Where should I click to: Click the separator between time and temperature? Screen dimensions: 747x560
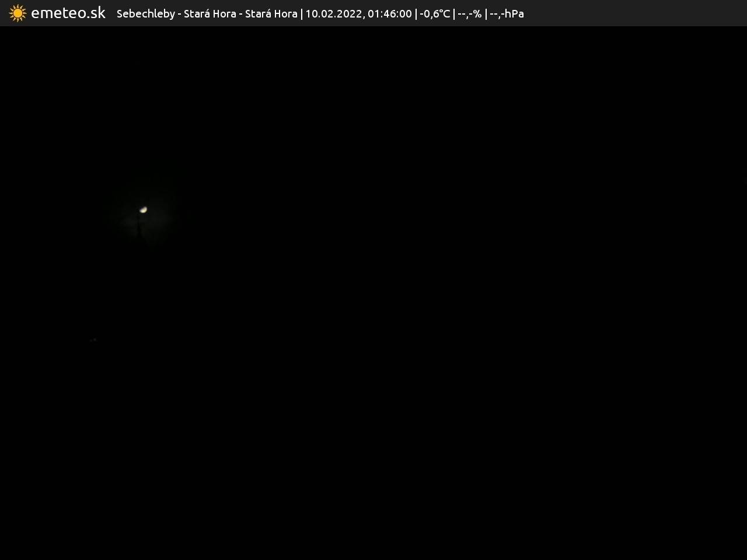416,13
